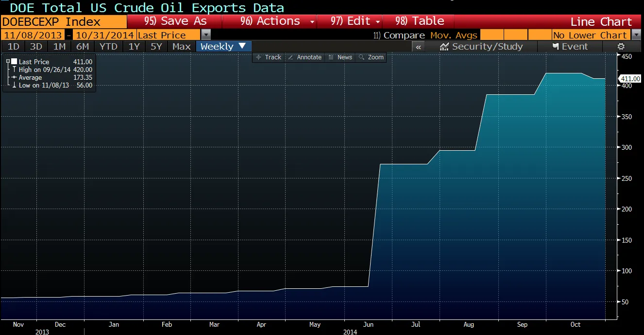Click the Last Price field box

point(169,35)
